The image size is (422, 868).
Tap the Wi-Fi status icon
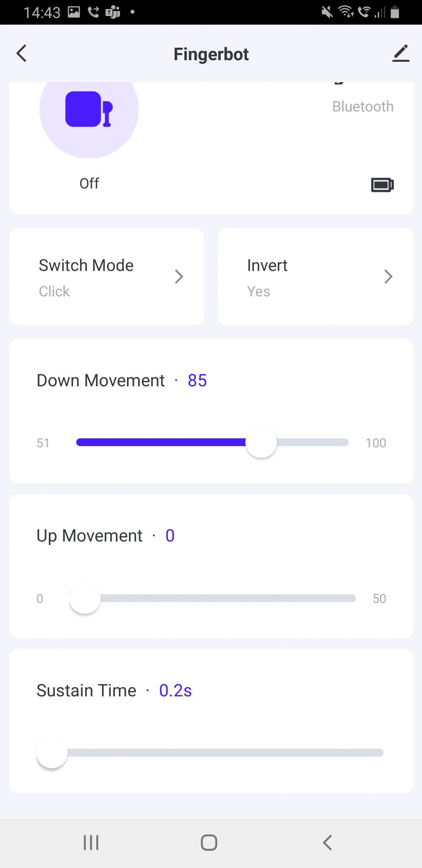[x=346, y=12]
